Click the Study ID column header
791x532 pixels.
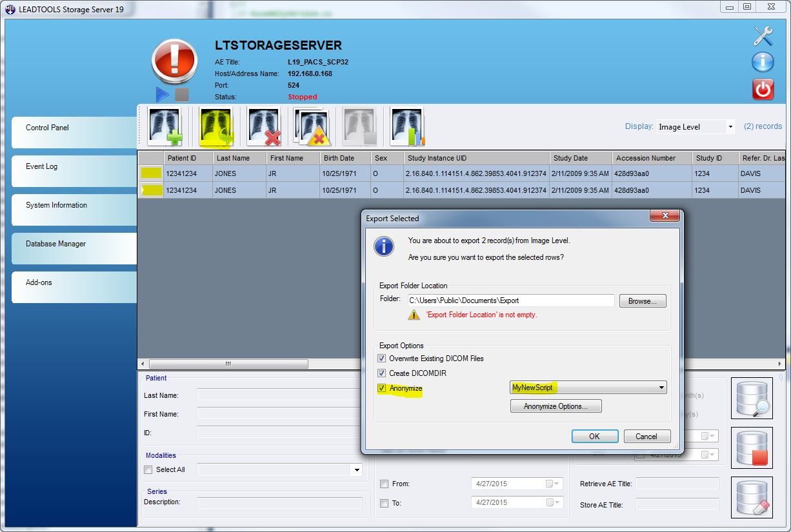tap(715, 158)
